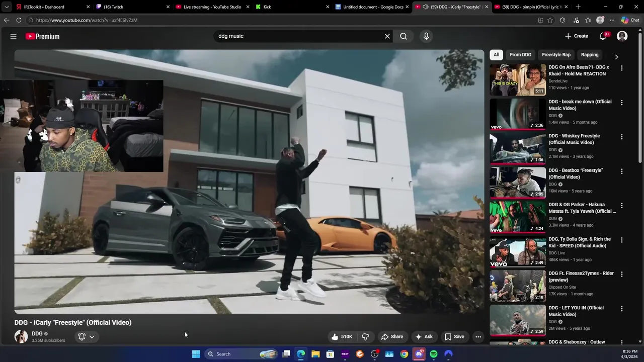Switch to '(16) Twitch' browser tab
The image size is (644, 362).
(133, 7)
